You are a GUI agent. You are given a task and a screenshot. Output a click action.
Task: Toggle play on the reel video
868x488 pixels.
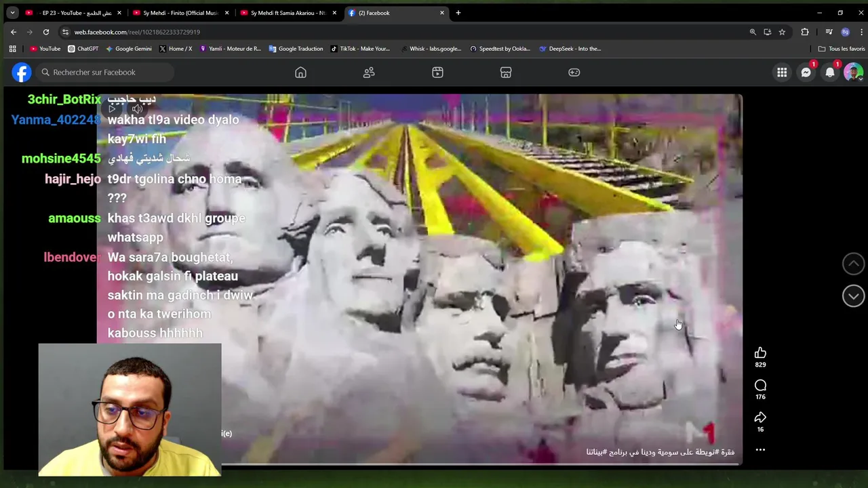point(113,108)
